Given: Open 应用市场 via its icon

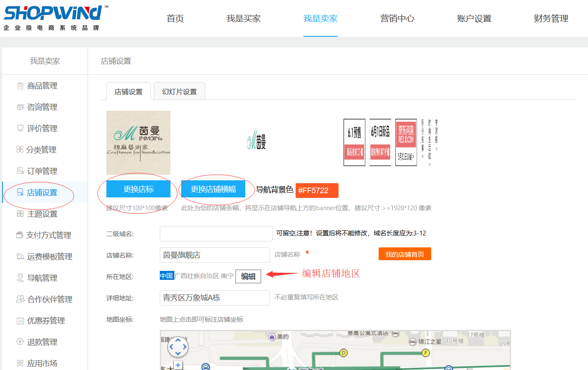Looking at the screenshot, I should [x=20, y=363].
